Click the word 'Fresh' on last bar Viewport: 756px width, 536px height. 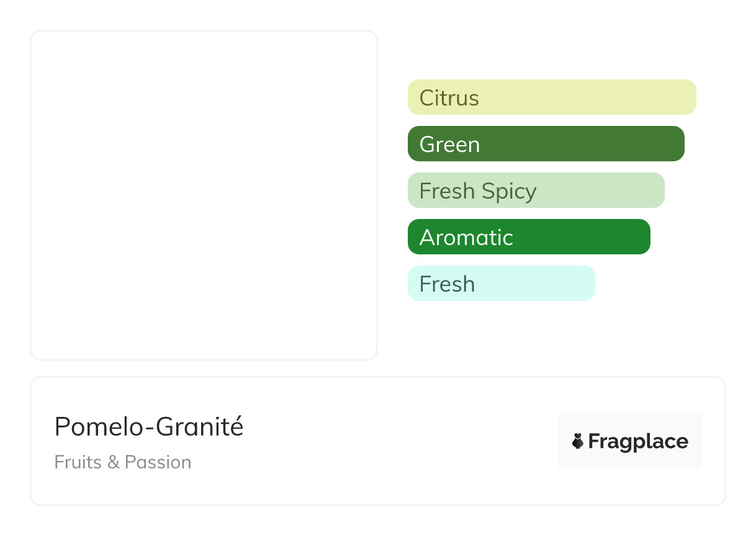coord(447,284)
